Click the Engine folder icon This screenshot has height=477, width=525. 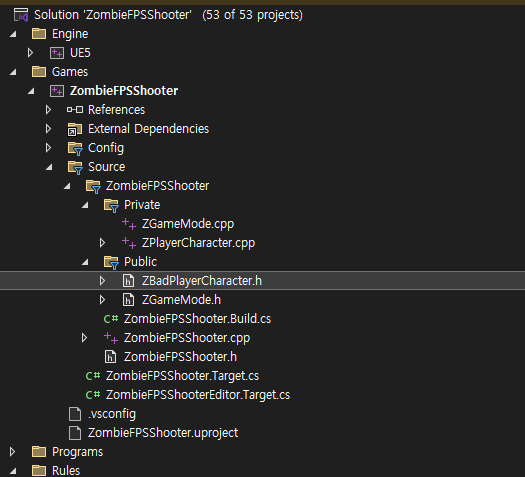click(x=39, y=33)
